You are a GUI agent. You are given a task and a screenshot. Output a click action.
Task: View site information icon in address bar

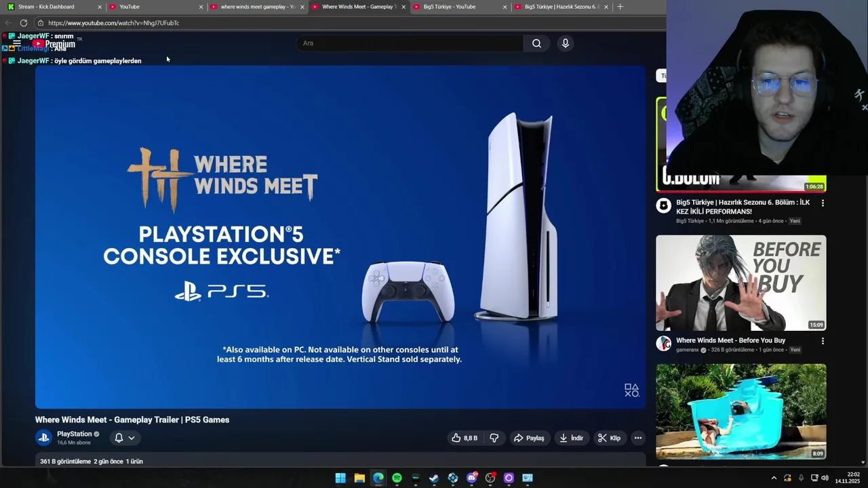(40, 23)
